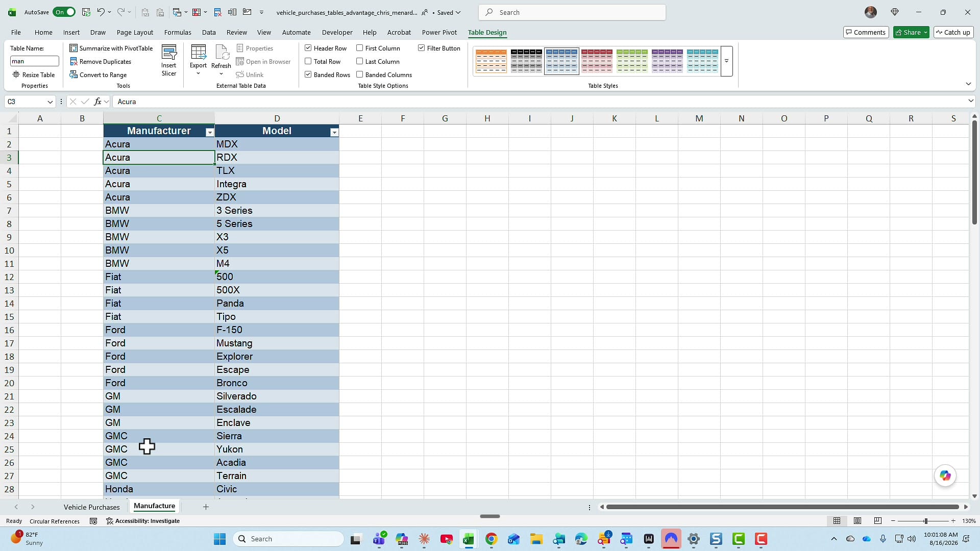980x551 pixels.
Task: Switch to Page Break Preview icon
Action: (x=878, y=521)
